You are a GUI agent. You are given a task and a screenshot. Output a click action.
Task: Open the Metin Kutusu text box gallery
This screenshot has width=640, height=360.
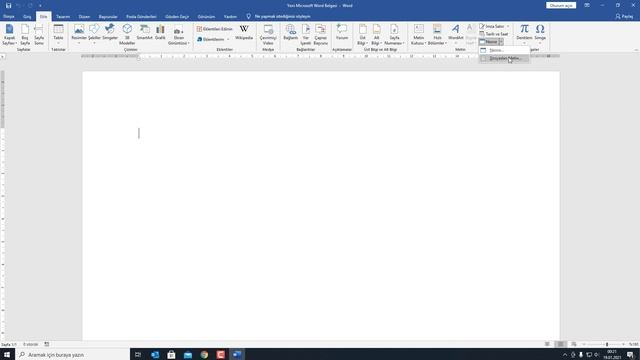[x=418, y=35]
